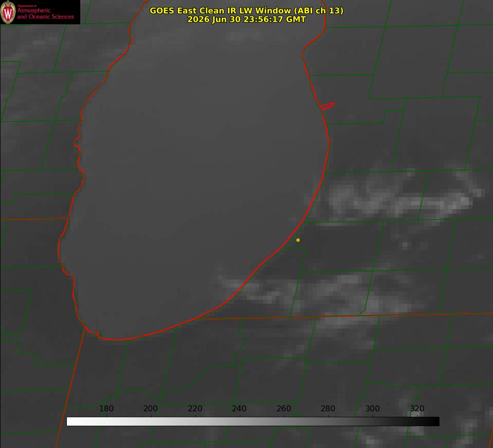Image resolution: width=493 pixels, height=448 pixels.
Task: Click the 280 colorbar label
Action: (x=328, y=408)
